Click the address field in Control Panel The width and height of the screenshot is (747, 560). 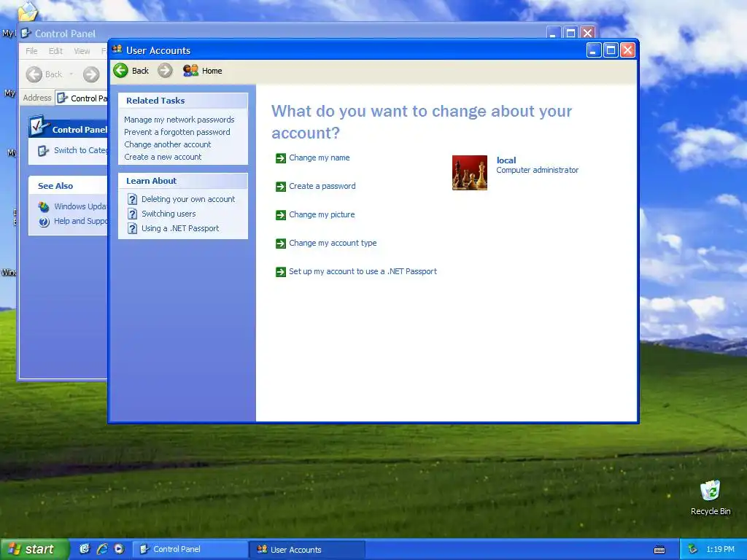tap(82, 98)
